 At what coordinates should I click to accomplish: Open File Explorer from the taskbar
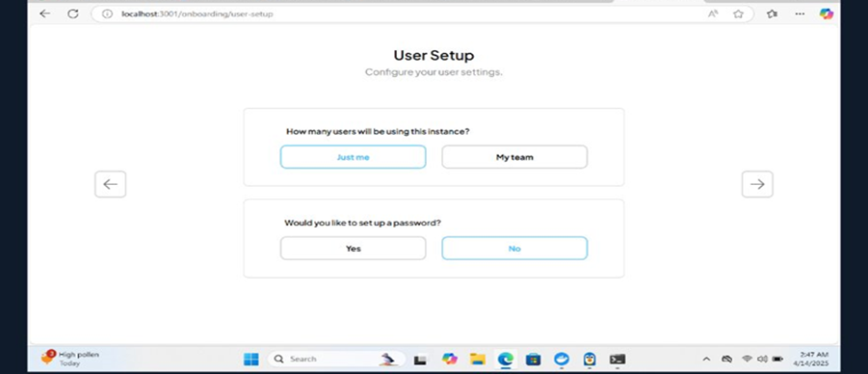pyautogui.click(x=477, y=359)
